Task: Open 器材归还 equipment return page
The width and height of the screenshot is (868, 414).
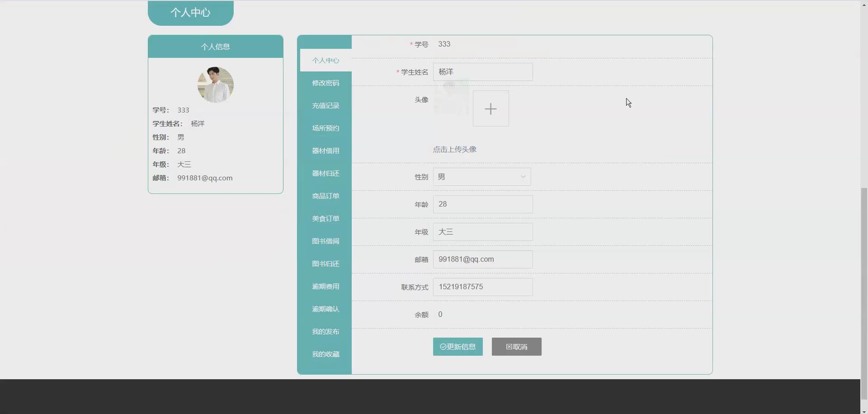Action: pyautogui.click(x=325, y=173)
